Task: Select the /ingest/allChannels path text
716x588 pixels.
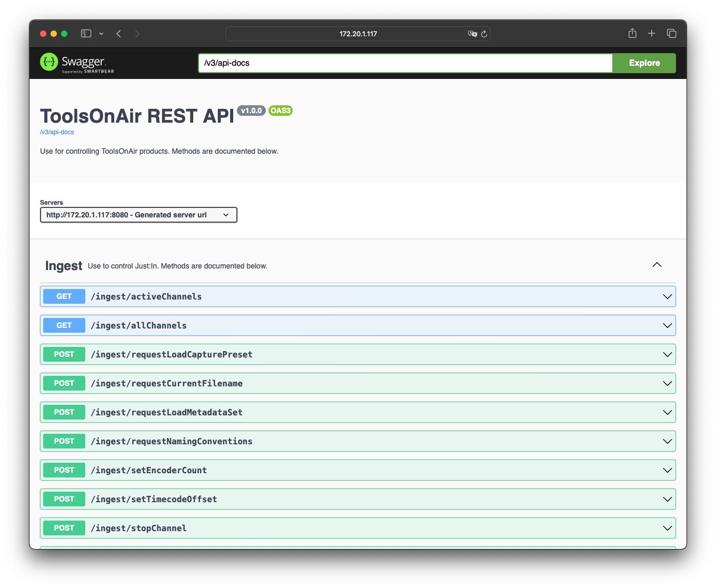Action: 138,325
